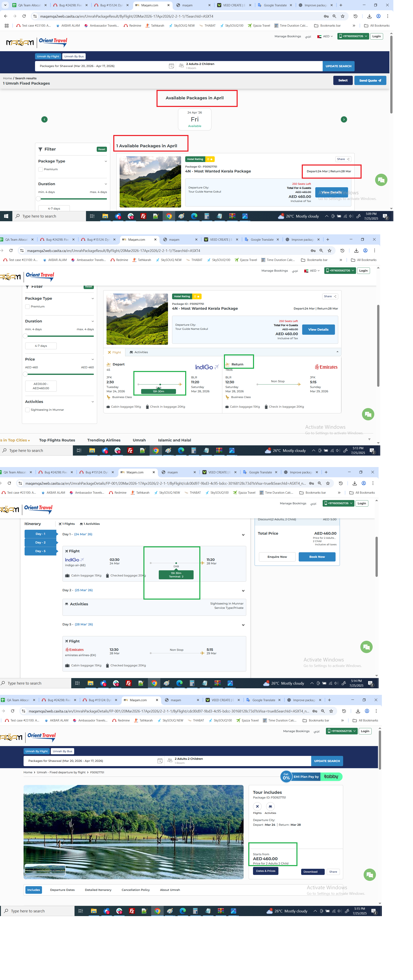The height and width of the screenshot is (980, 413).
Task: Click the Windows taskbar search box
Action: [x=49, y=216]
